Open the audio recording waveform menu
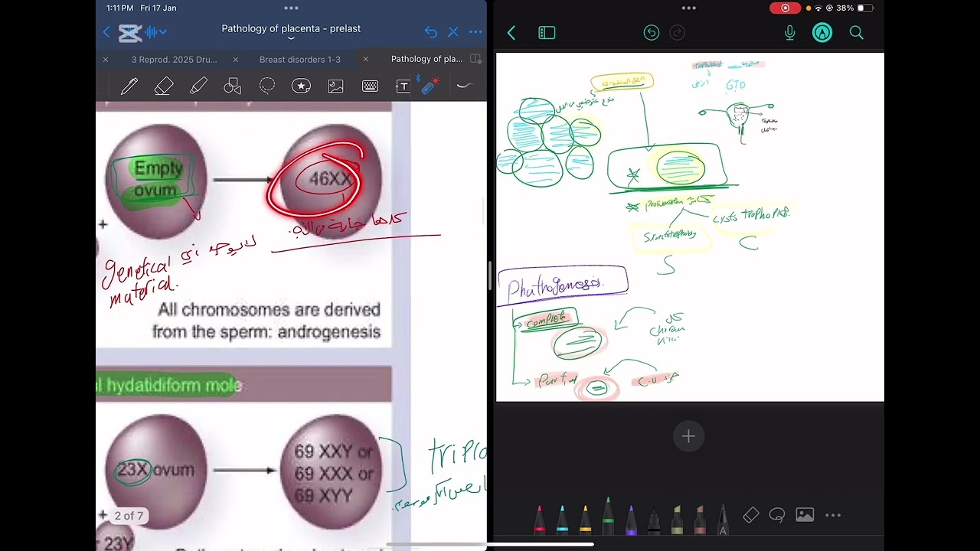Viewport: 980px width, 551px height. point(156,32)
